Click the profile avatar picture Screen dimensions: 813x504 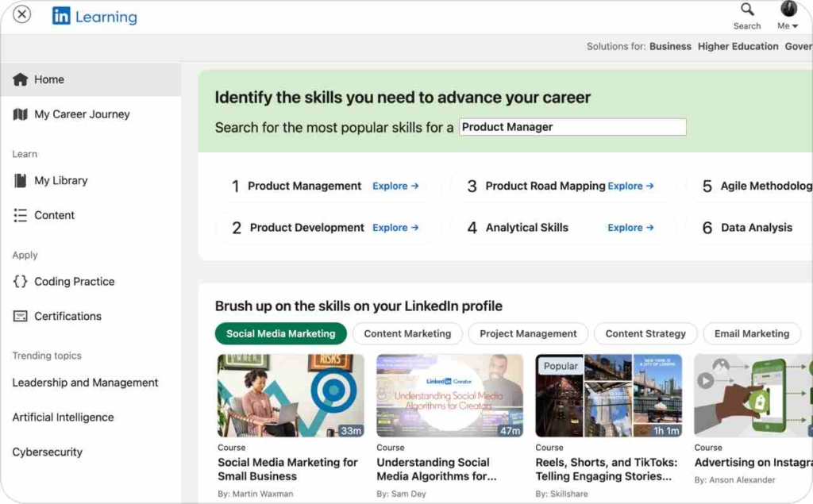coord(788,9)
